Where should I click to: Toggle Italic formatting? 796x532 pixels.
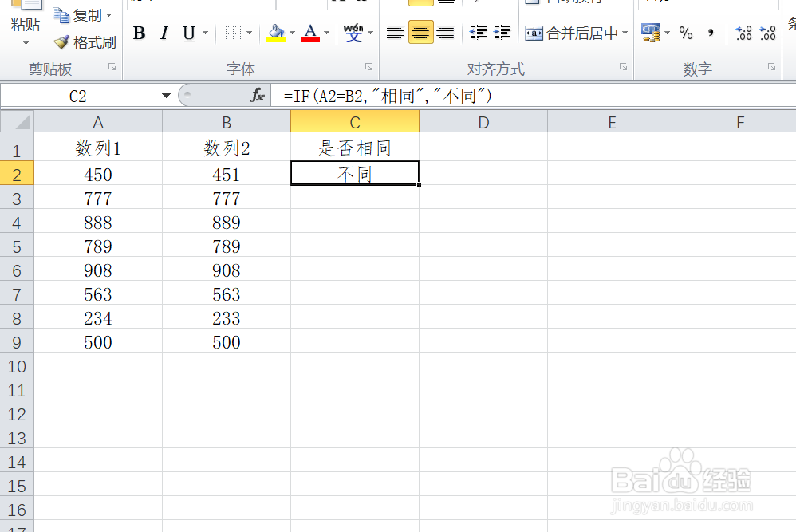point(164,33)
